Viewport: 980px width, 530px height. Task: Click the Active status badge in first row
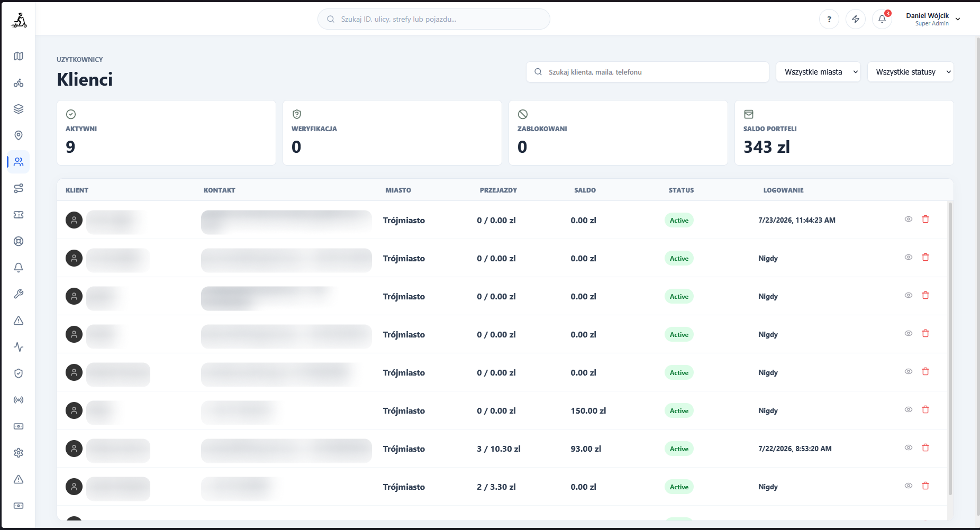[679, 221]
